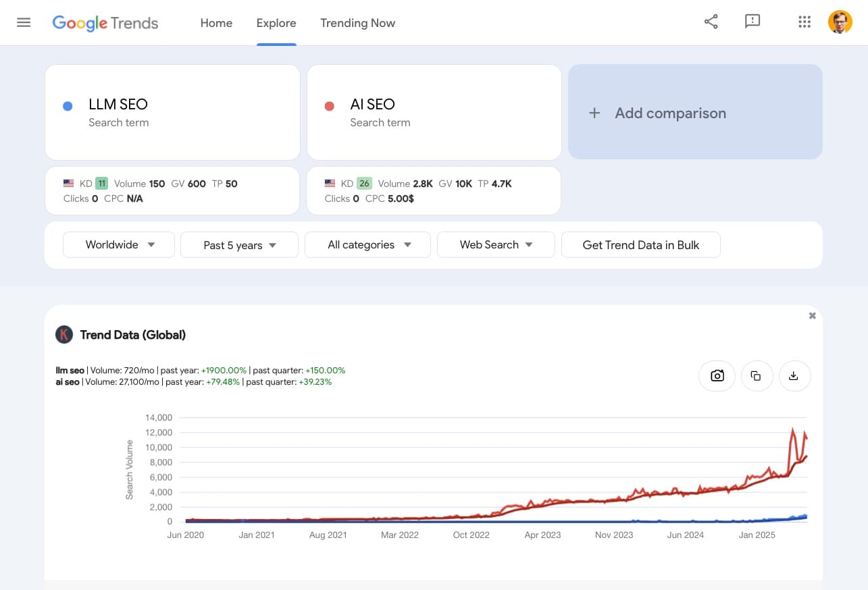Open the send feedback icon
Viewport: 868px width, 590px height.
click(x=752, y=22)
